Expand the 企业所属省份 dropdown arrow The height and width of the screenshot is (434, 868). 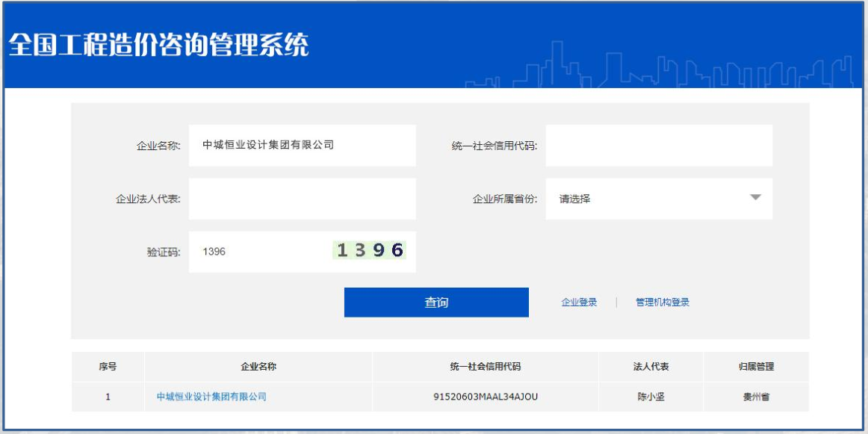click(755, 198)
